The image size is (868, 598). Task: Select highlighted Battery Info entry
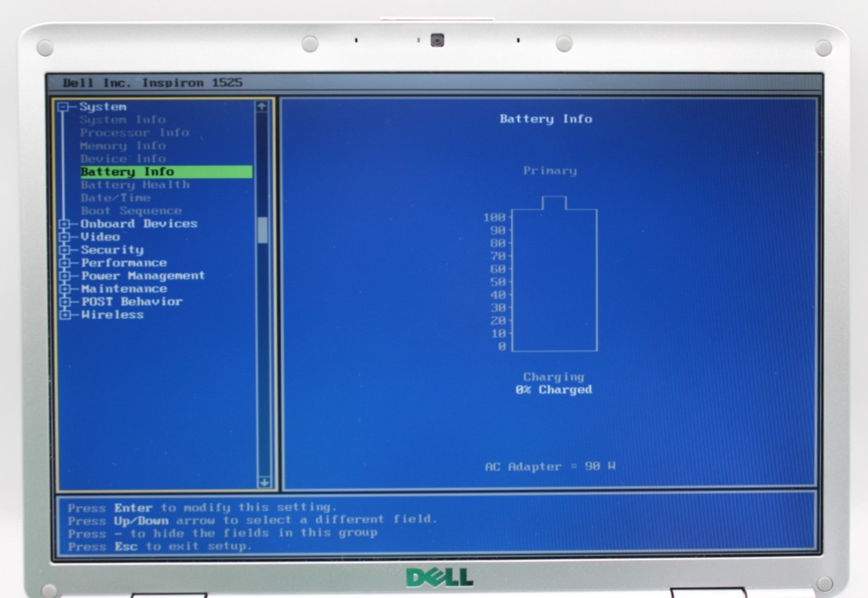pos(166,172)
